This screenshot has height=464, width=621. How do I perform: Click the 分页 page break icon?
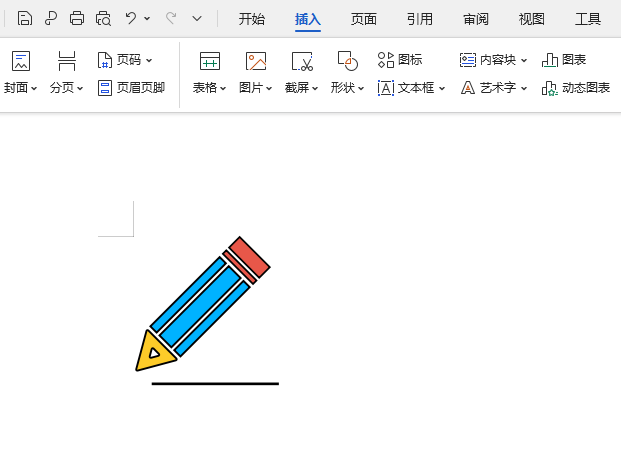coord(67,61)
